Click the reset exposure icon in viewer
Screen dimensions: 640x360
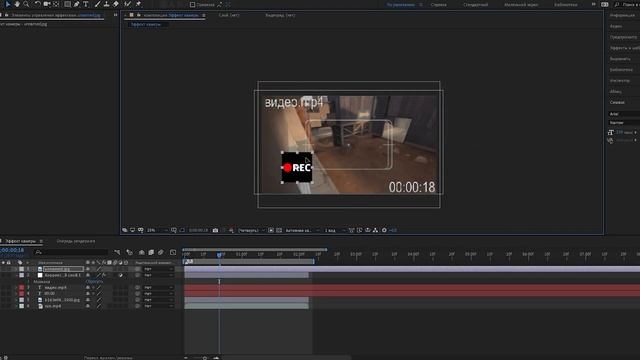click(x=384, y=230)
